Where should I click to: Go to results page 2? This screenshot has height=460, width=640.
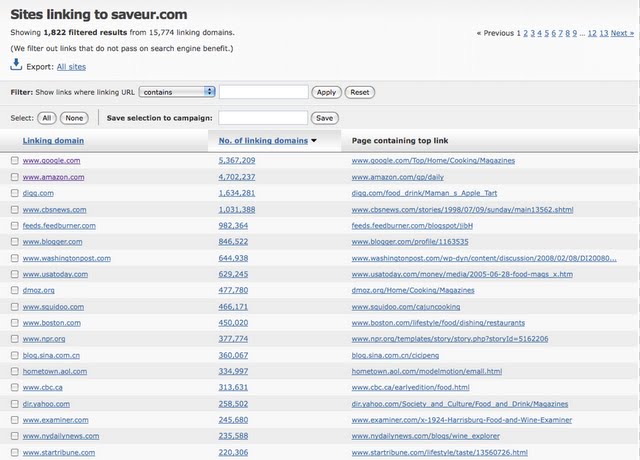[526, 33]
